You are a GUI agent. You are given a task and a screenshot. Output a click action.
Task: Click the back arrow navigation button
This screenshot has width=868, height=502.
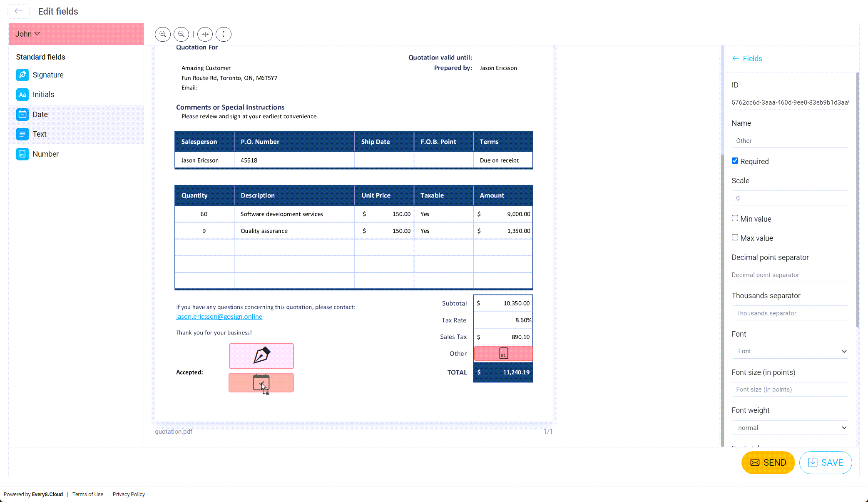point(18,11)
